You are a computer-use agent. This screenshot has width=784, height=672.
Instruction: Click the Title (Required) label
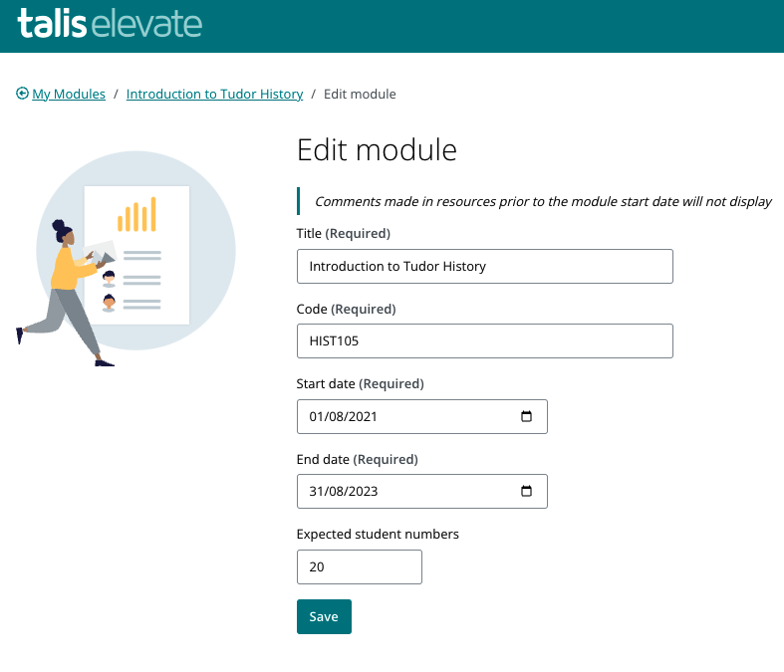click(x=344, y=233)
